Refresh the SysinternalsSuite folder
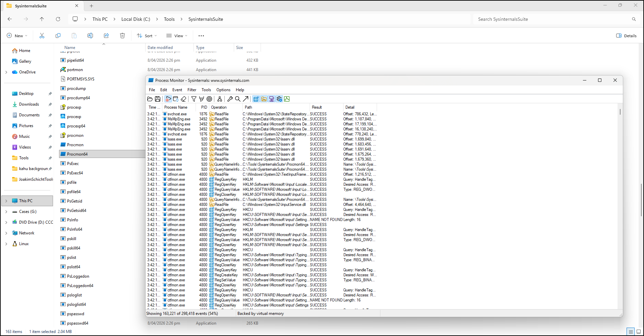Viewport: 644px width, 336px height. [x=58, y=19]
